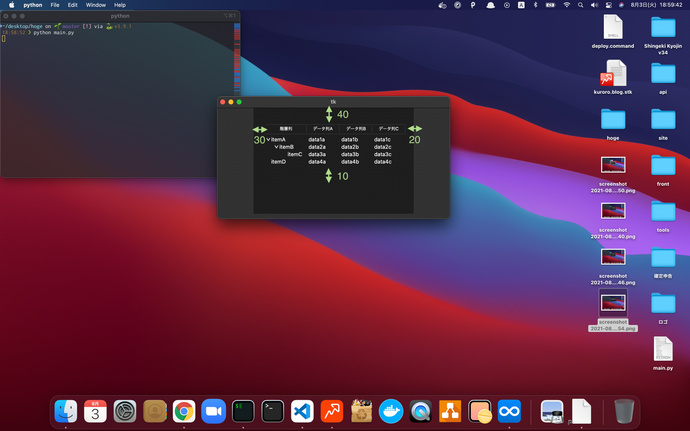Click the battery status icon
Screen dimensions: 690x431
click(x=551, y=5)
